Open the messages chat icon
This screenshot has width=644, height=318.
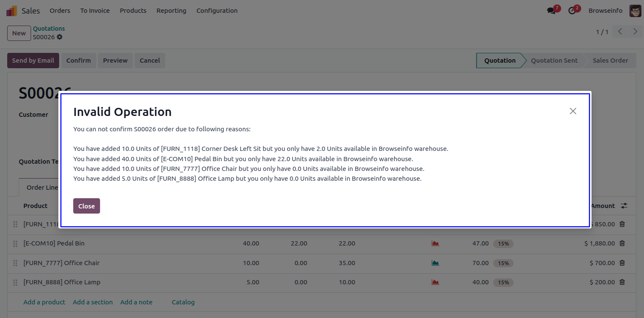point(552,11)
